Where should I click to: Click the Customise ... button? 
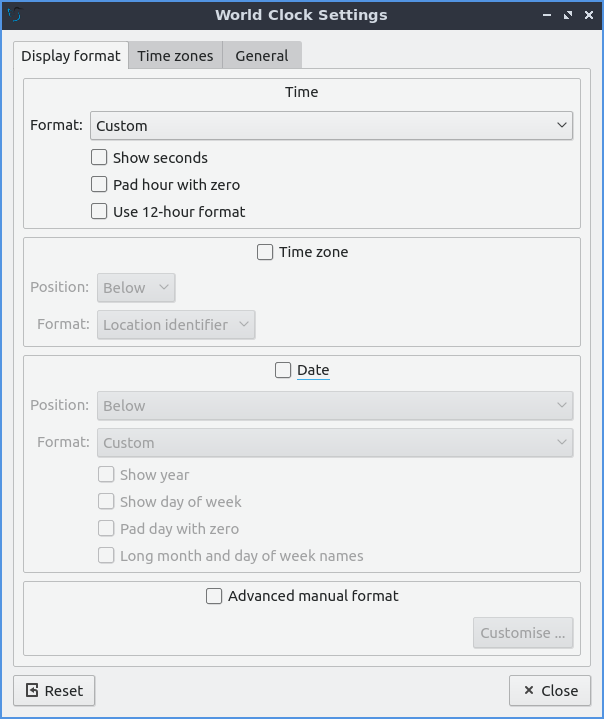(522, 633)
